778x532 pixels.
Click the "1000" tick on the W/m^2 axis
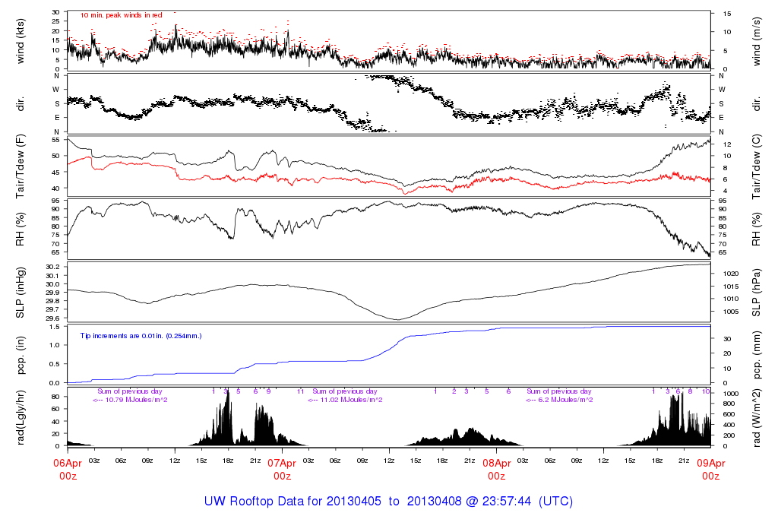[730, 394]
